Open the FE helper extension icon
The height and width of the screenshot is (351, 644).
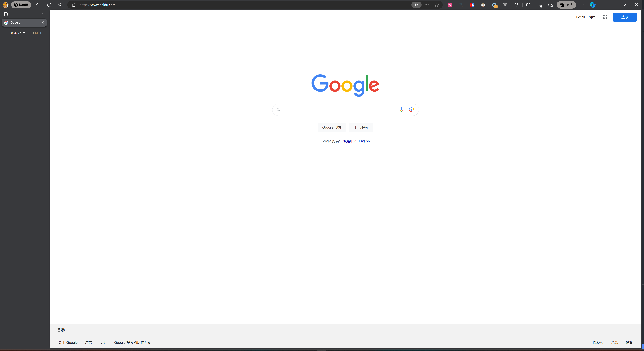(x=472, y=5)
